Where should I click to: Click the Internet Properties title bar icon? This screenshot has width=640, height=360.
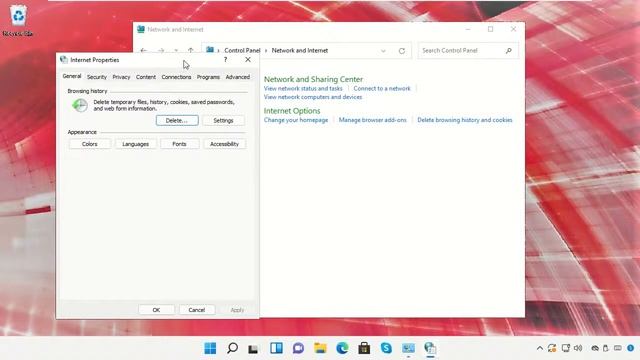tap(64, 60)
